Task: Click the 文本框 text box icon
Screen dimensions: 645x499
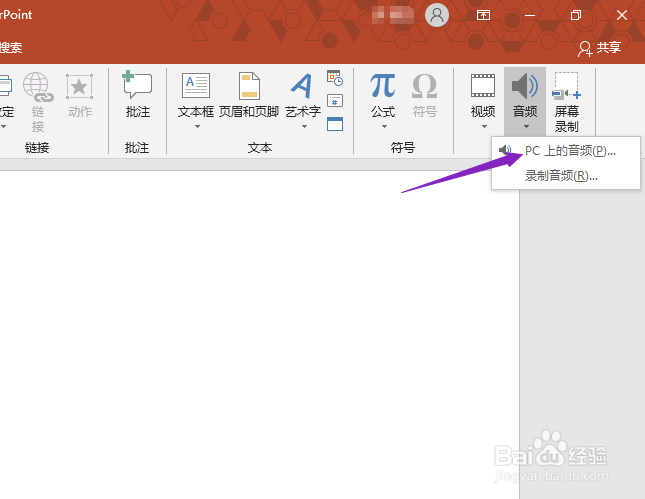Action: [x=196, y=86]
